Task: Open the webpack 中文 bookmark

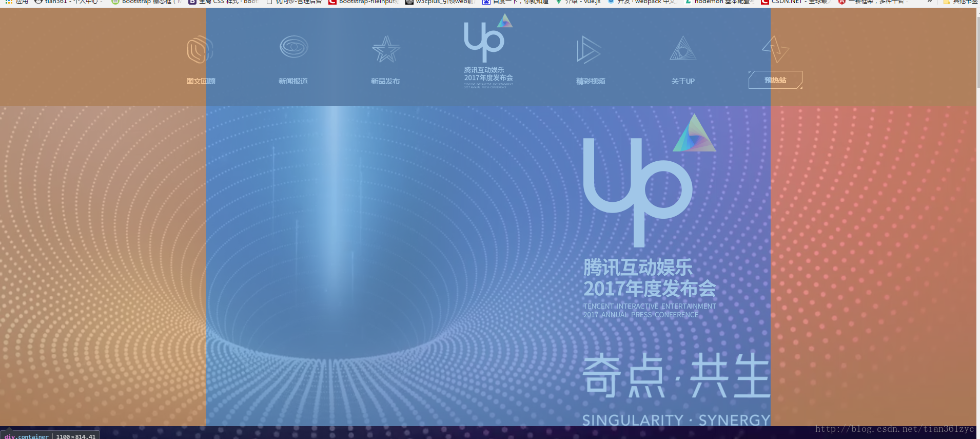Action: [642, 2]
